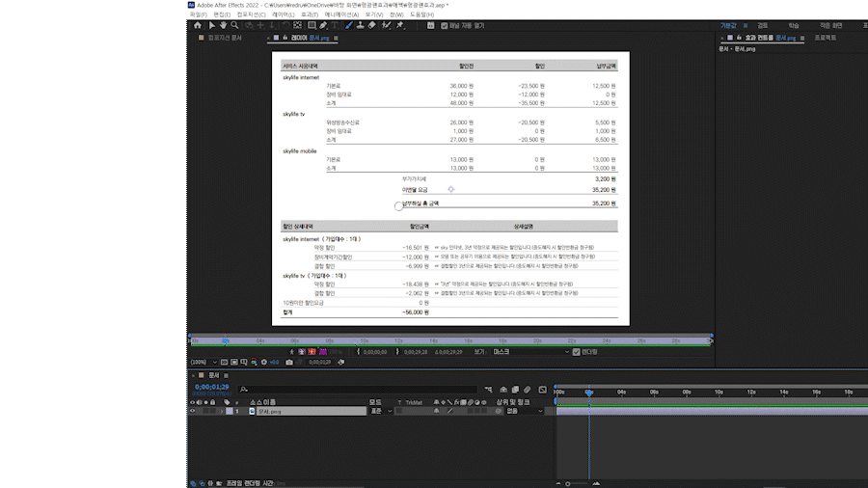Toggle the region of interest button
The image size is (868, 488).
[234, 362]
